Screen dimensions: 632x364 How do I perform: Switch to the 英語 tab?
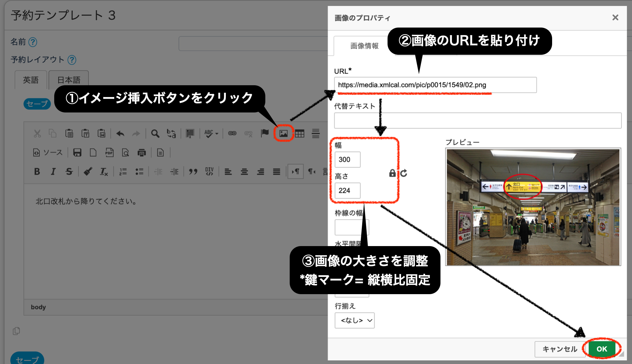coord(31,80)
